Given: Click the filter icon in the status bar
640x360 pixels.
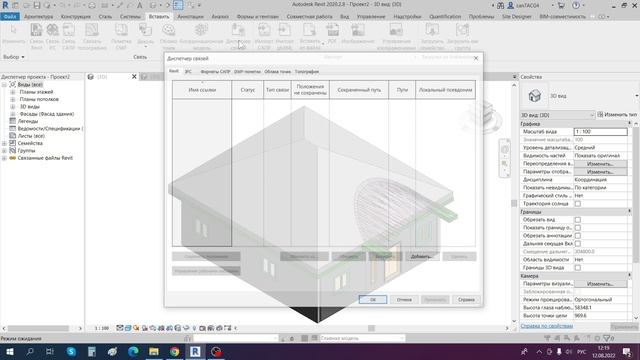Looking at the screenshot, I should pos(607,338).
